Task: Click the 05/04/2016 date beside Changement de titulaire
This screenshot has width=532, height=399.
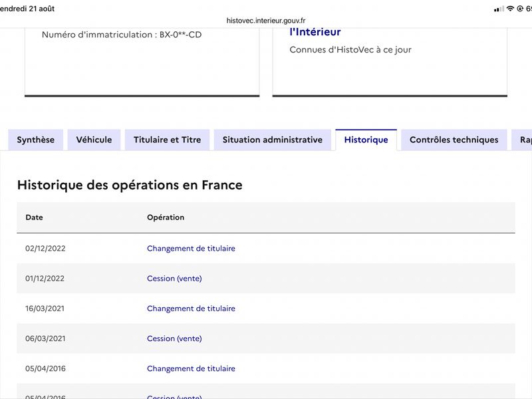Action: 45,368
